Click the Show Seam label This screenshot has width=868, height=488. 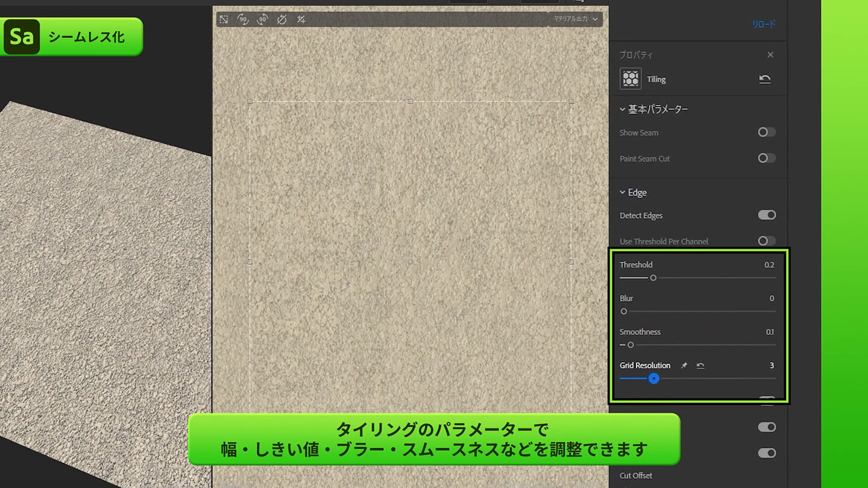tap(639, 133)
